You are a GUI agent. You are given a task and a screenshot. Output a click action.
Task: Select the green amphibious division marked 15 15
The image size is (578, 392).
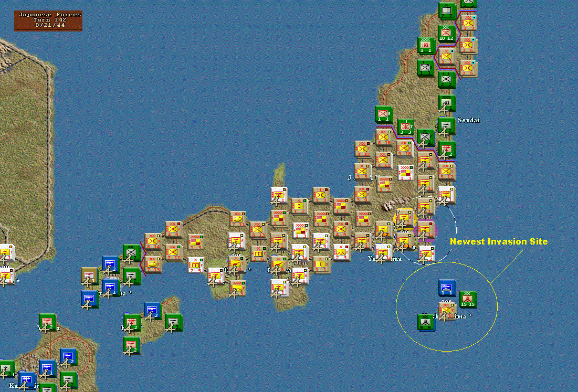(x=468, y=299)
